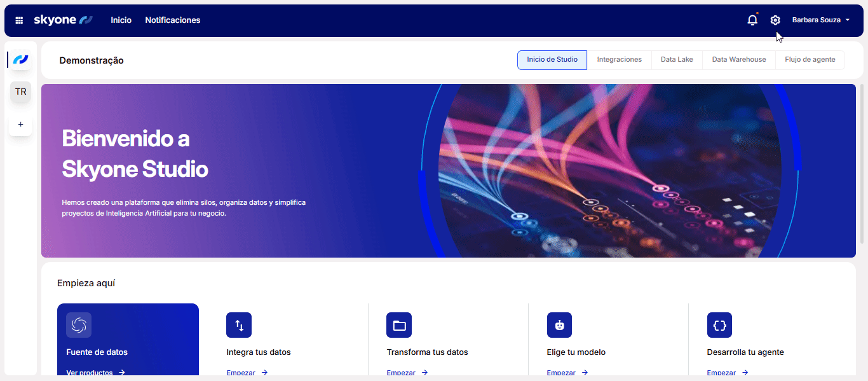Click the Transforma tus datos folder icon
The image size is (868, 381).
click(399, 325)
